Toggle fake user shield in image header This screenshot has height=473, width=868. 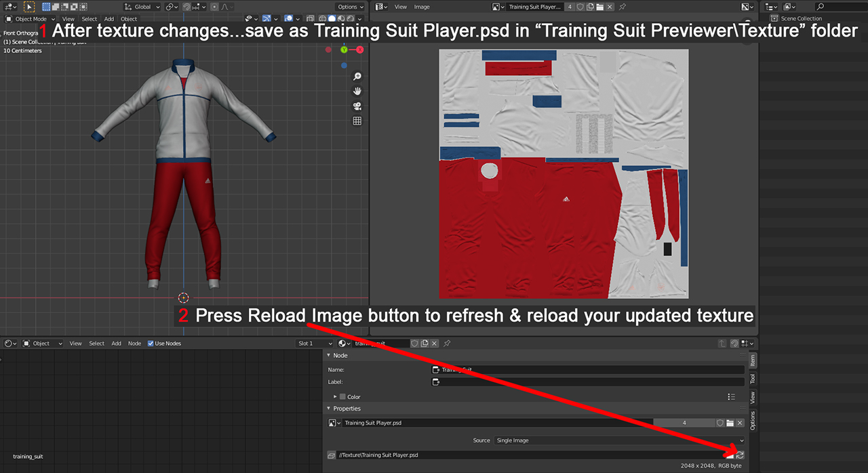[580, 7]
